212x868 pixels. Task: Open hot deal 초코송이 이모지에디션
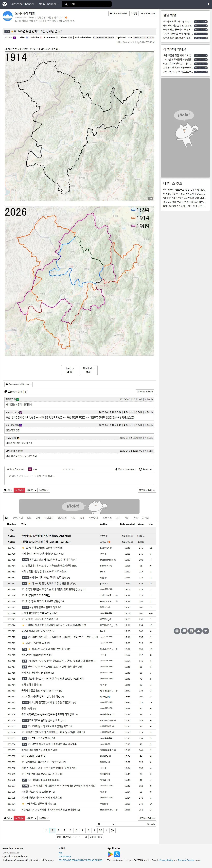(x=178, y=21)
